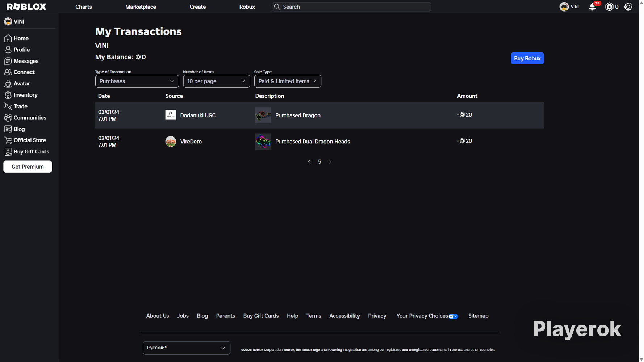
Task: Open the notifications bell
Action: pyautogui.click(x=593, y=7)
